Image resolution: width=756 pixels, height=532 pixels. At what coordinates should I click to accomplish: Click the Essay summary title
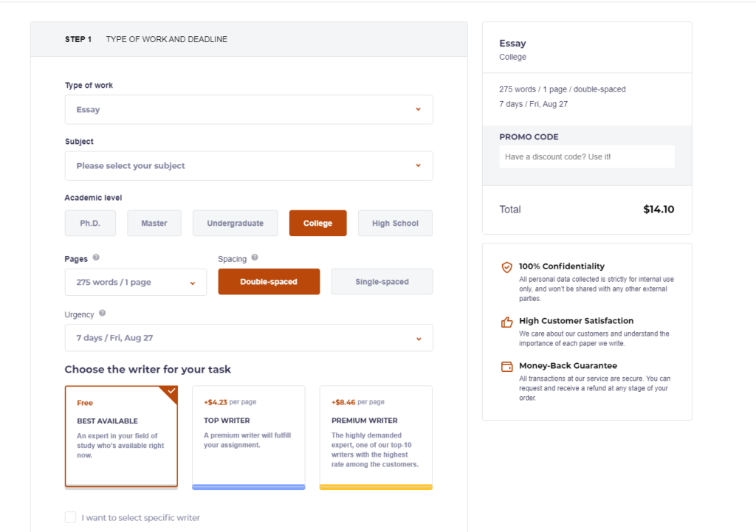click(512, 44)
